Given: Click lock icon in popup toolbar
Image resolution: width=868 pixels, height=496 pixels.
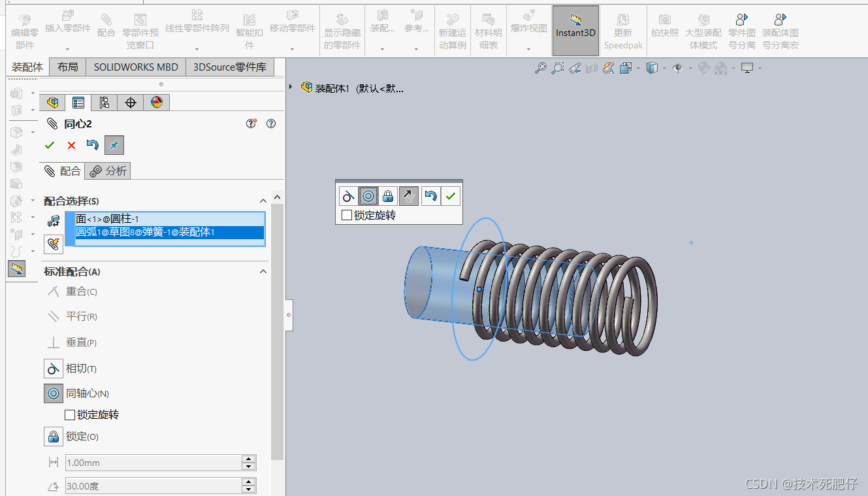Looking at the screenshot, I should tap(388, 195).
